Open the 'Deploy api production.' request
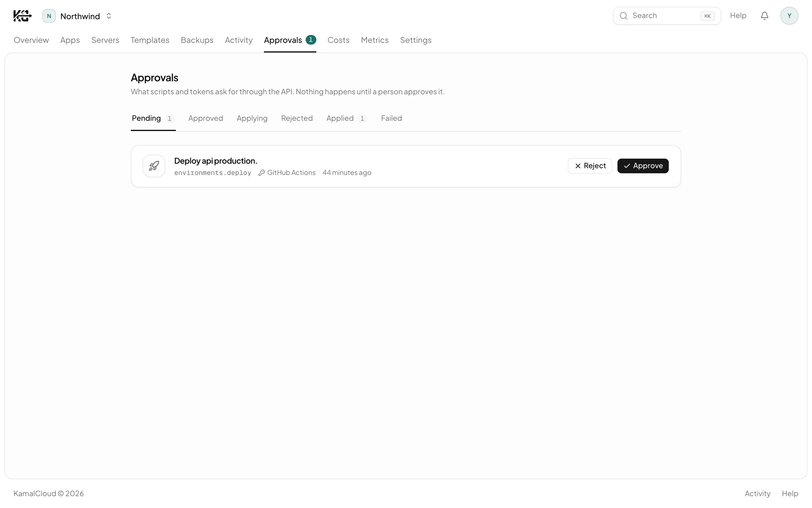This screenshot has height=508, width=812. click(x=215, y=161)
